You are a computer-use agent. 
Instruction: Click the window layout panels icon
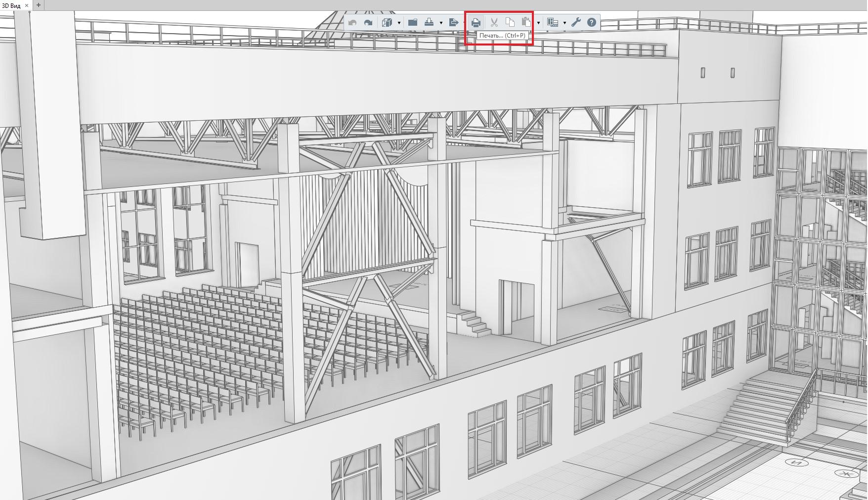553,22
